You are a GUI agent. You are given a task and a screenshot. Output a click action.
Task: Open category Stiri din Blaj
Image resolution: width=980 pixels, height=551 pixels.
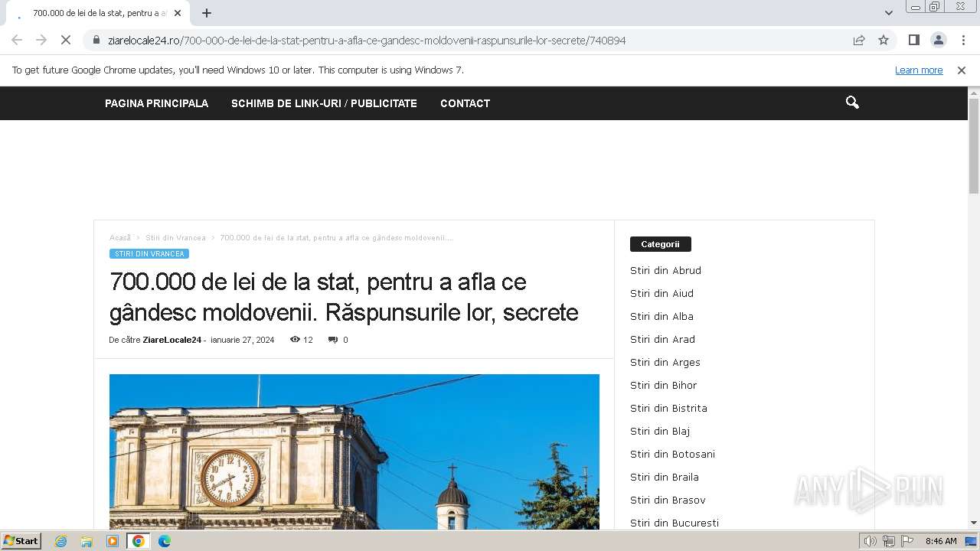[660, 431]
